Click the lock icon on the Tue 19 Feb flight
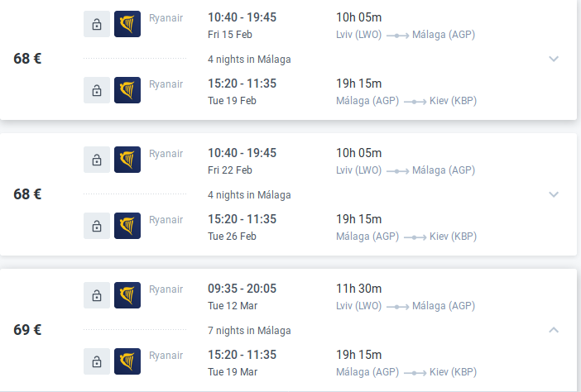Screen dimensions: 581x392 click(x=97, y=90)
